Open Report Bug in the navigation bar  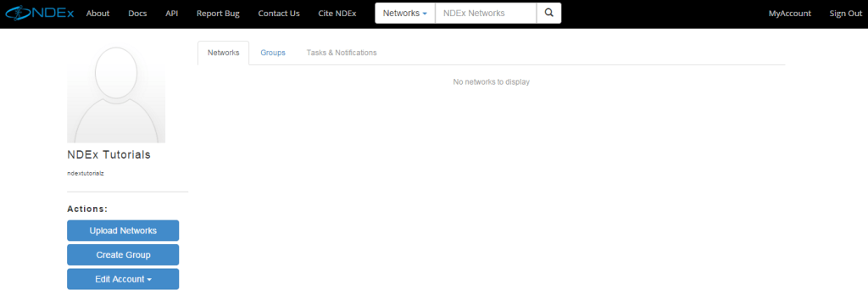pos(218,14)
